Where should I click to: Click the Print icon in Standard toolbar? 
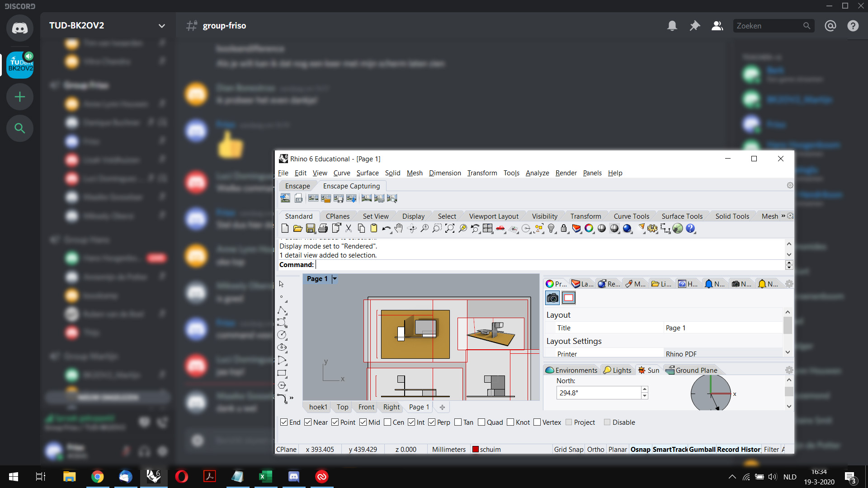[323, 229]
